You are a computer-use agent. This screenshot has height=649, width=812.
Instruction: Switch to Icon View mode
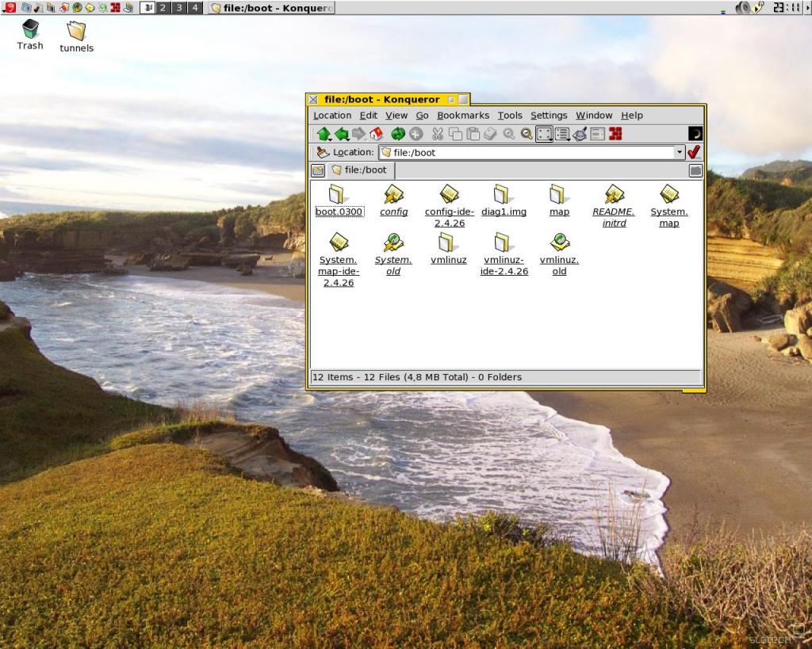coord(544,134)
